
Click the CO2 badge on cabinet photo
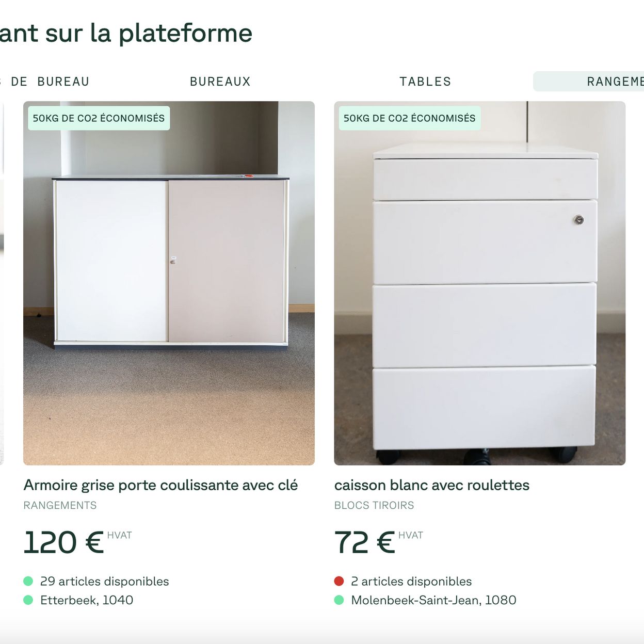point(99,118)
